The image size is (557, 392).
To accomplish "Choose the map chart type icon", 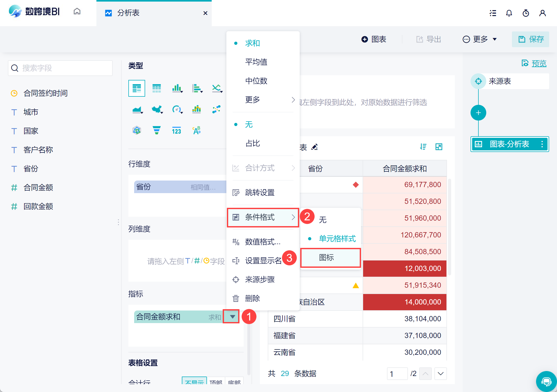I will coord(157,109).
